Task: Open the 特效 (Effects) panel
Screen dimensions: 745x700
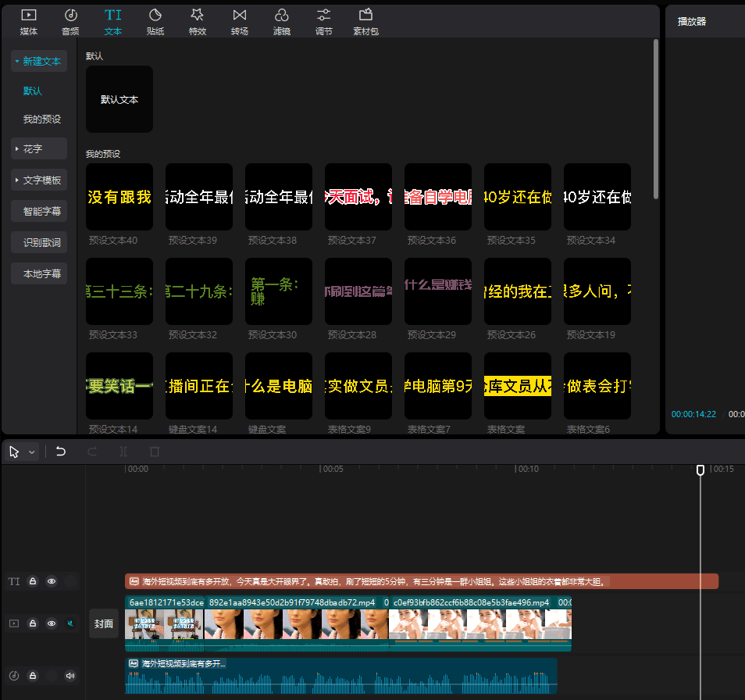Action: (x=197, y=21)
